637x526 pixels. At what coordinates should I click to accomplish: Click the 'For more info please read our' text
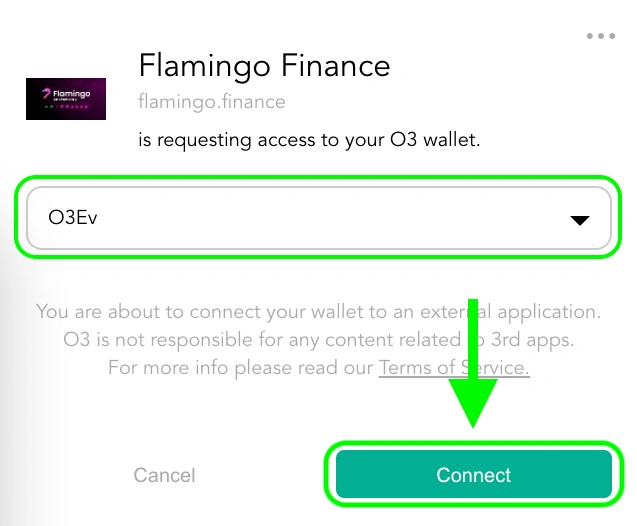point(240,368)
